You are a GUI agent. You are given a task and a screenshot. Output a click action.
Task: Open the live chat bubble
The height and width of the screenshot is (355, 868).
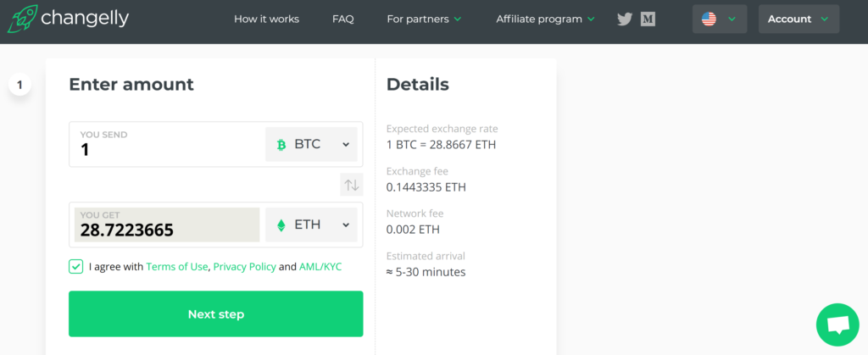pyautogui.click(x=837, y=324)
